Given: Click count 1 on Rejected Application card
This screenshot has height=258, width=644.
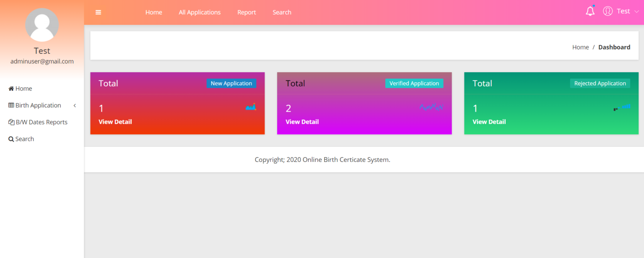Looking at the screenshot, I should [475, 109].
